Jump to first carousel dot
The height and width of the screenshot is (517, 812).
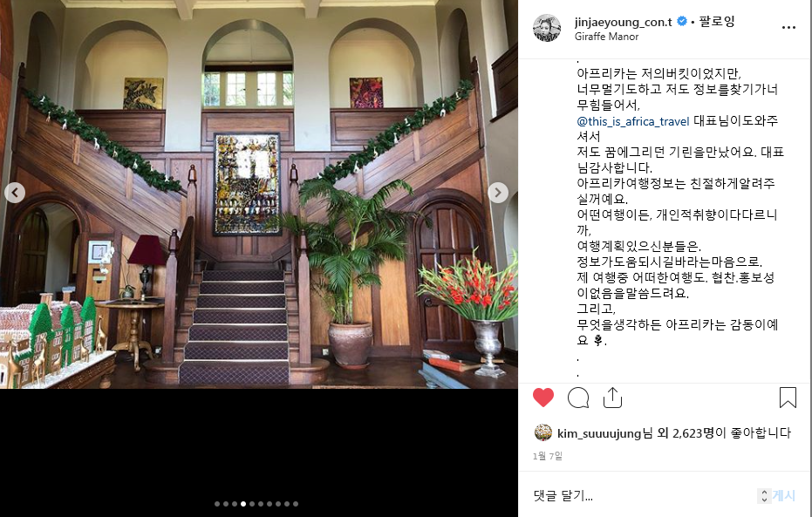pos(217,504)
